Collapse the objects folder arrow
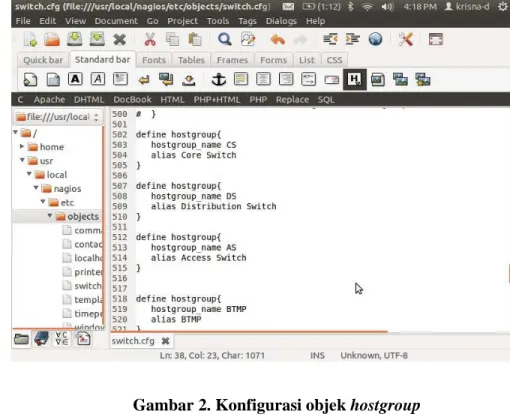The image size is (510, 420). click(49, 216)
